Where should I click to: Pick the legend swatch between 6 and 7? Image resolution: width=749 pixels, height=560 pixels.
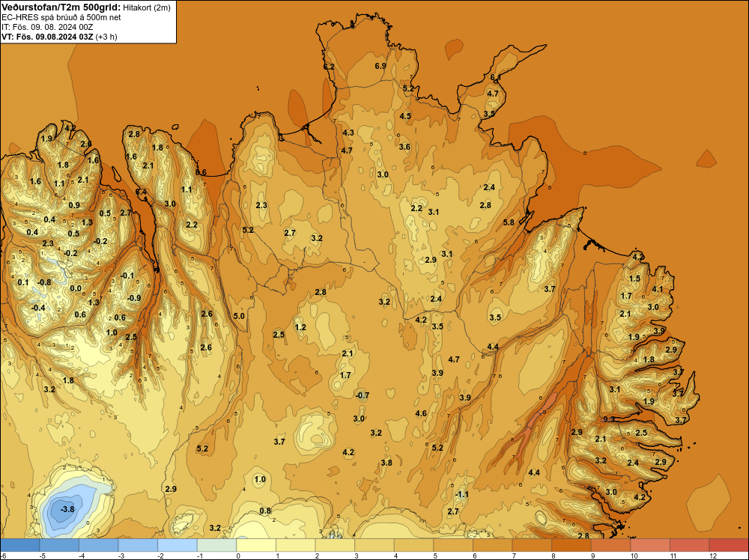(x=493, y=545)
